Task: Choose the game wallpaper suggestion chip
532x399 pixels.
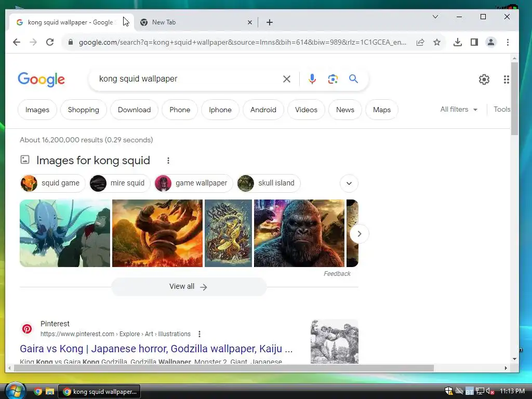Action: (x=193, y=183)
